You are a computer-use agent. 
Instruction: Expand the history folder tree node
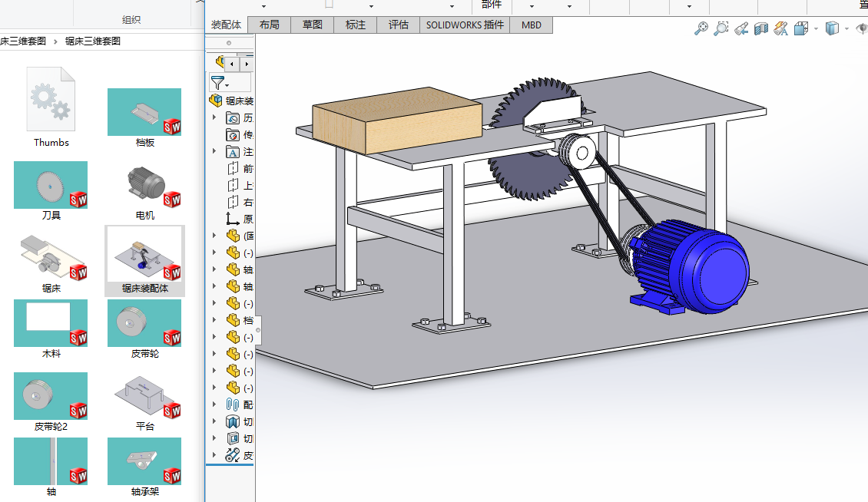[x=214, y=117]
